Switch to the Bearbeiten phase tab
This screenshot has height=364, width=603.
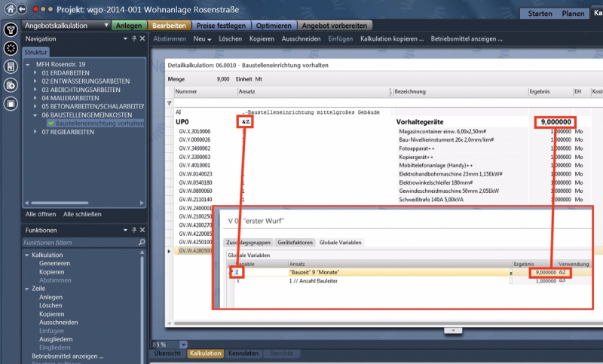tap(169, 26)
